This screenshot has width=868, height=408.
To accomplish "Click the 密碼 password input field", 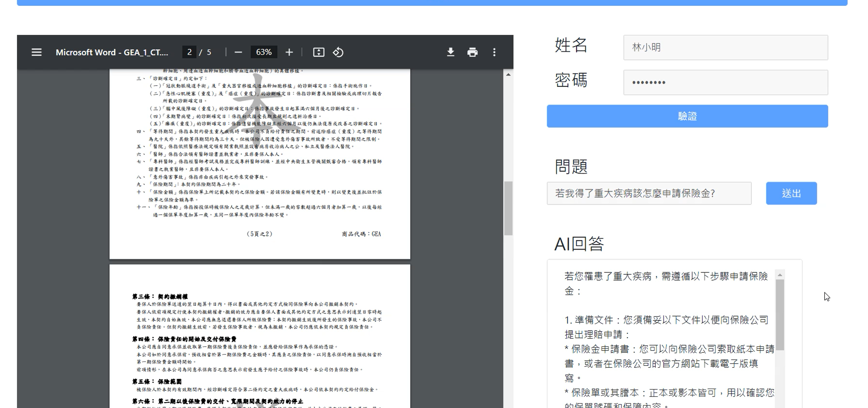I will pyautogui.click(x=726, y=82).
